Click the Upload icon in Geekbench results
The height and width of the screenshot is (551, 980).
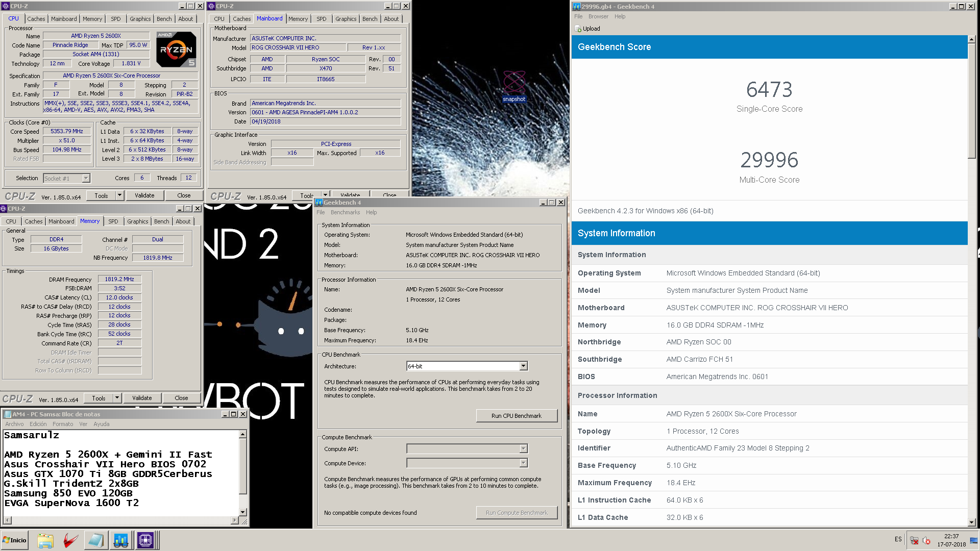tap(578, 29)
